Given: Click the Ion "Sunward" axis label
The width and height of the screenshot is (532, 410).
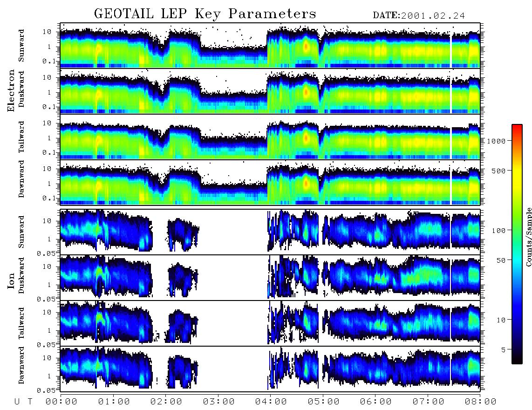Looking at the screenshot, I should click(x=21, y=232).
